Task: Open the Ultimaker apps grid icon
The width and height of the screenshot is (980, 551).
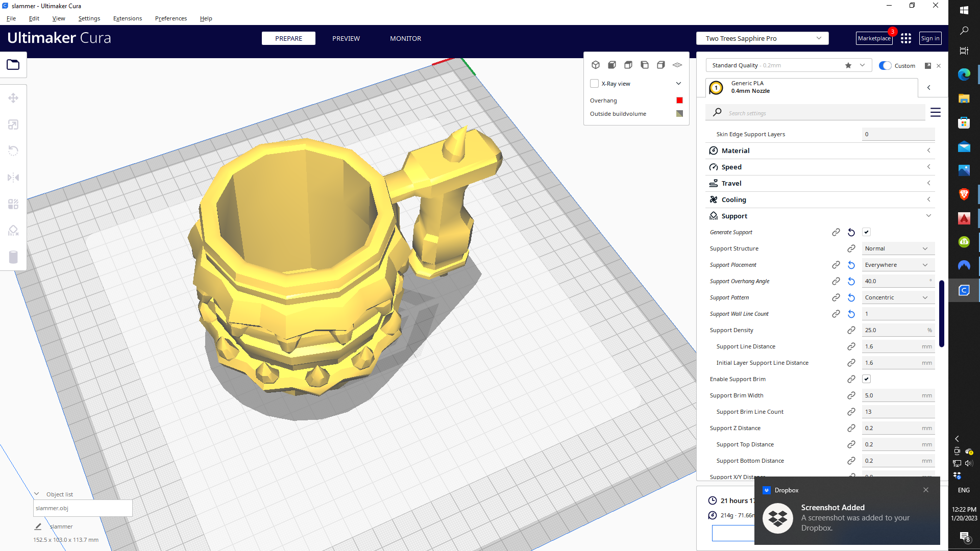Action: point(906,38)
